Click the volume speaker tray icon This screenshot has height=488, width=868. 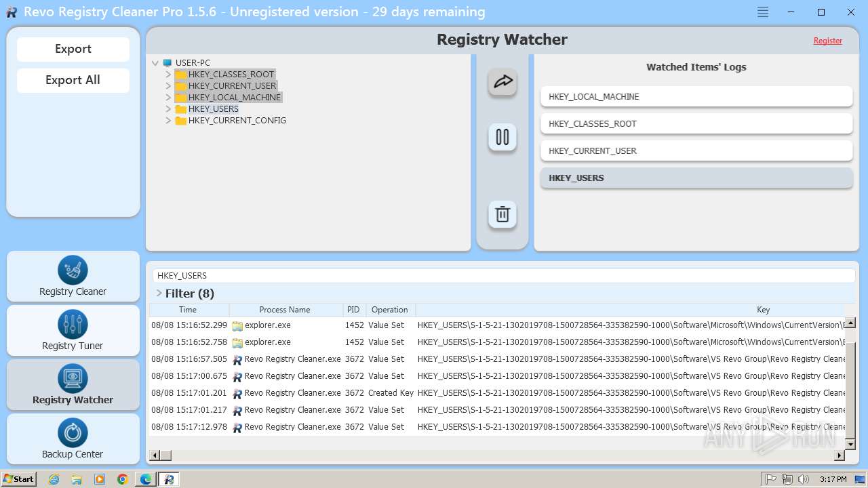click(x=804, y=479)
